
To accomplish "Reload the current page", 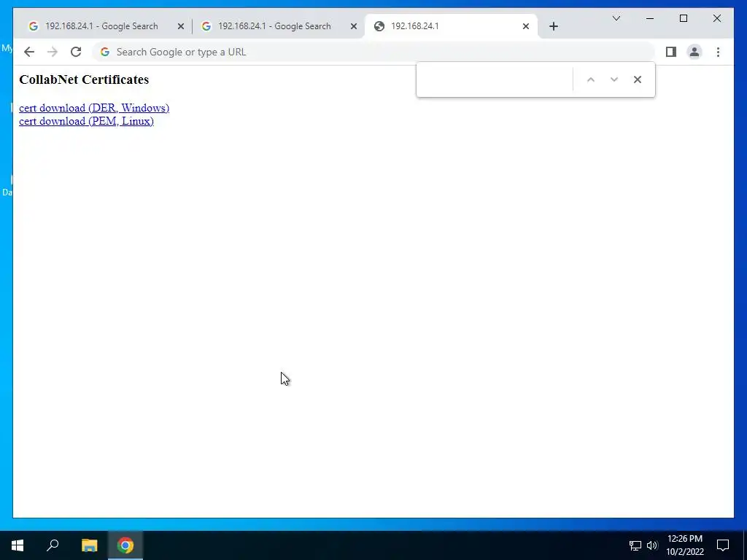I will point(76,52).
